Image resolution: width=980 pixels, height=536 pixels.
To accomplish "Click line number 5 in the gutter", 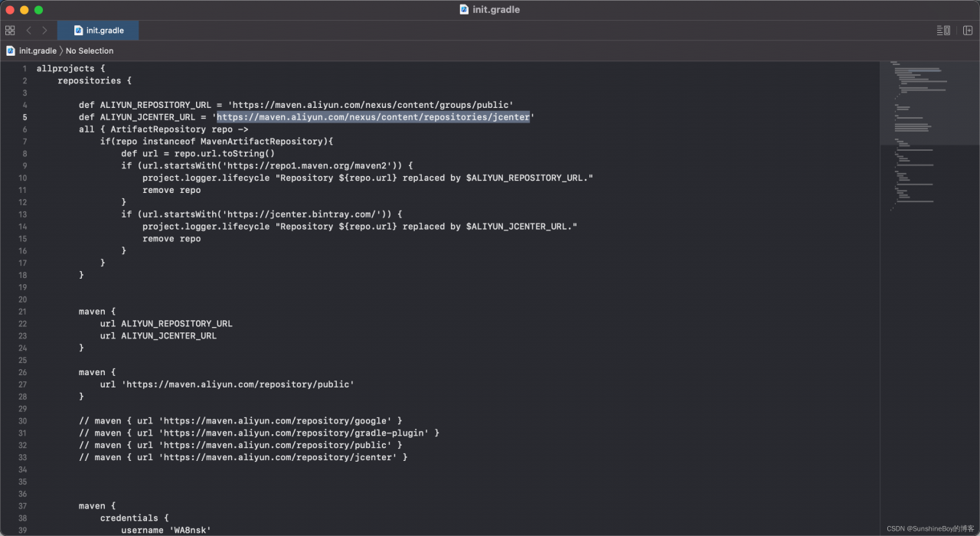I will click(24, 117).
